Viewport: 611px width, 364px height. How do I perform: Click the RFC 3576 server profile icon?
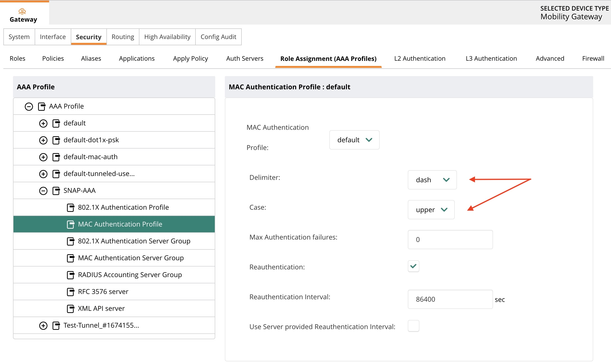pos(70,292)
